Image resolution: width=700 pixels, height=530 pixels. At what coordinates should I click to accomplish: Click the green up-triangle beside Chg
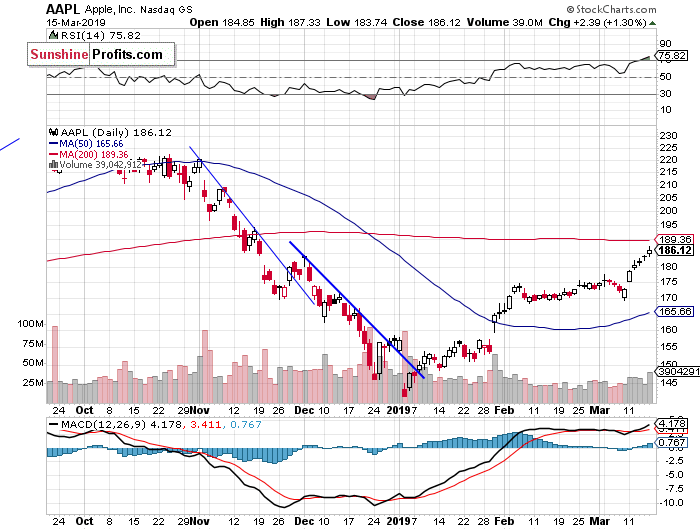(x=652, y=23)
